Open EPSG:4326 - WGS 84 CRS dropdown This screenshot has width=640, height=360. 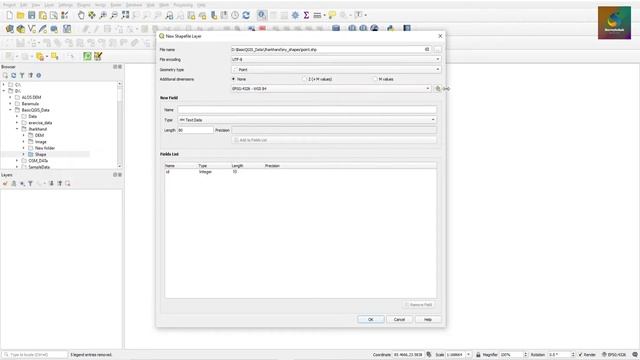point(331,89)
